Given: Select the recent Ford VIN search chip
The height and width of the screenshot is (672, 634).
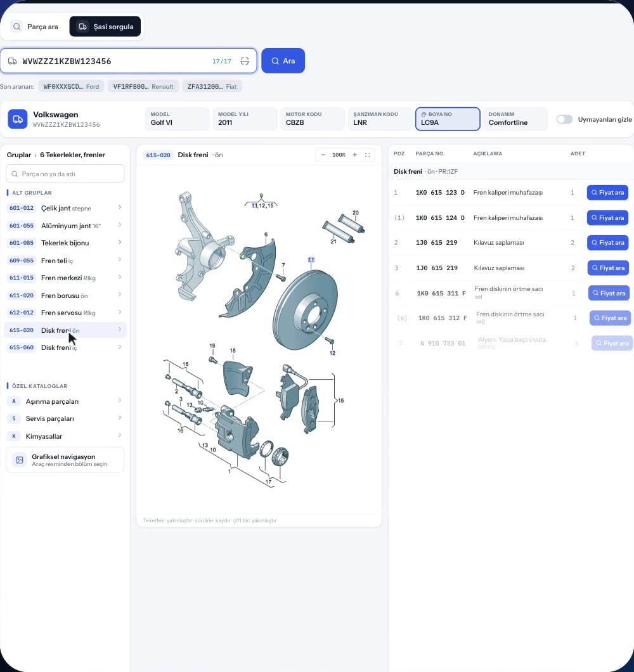Looking at the screenshot, I should coord(71,87).
